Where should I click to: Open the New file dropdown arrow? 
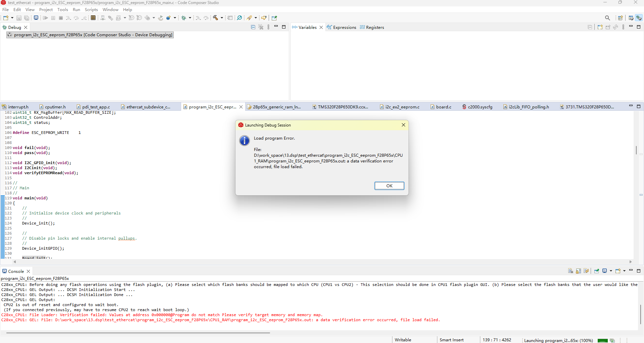(x=12, y=18)
